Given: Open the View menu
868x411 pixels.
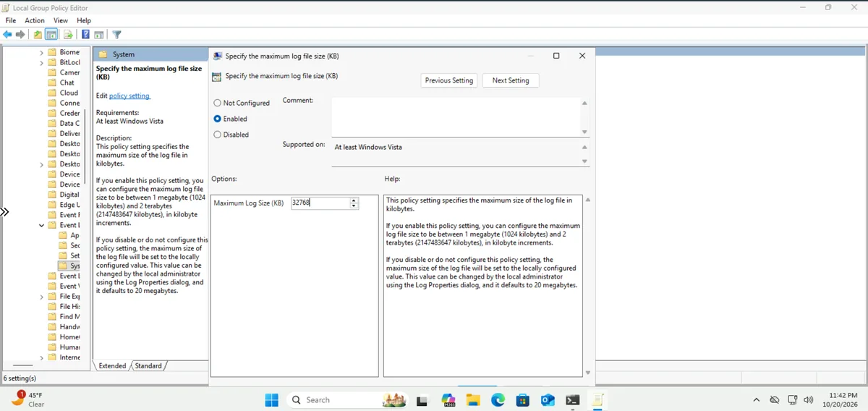Looking at the screenshot, I should (x=61, y=20).
